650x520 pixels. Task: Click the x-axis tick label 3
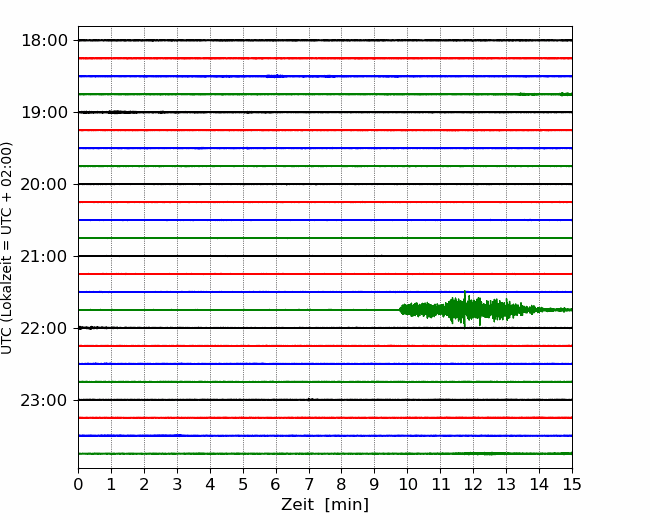coord(177,484)
